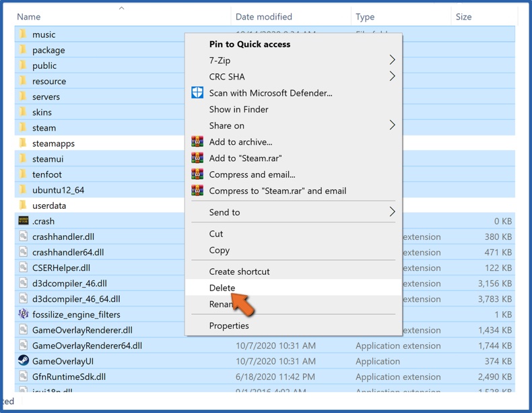Click the .crash file icon
The height and width of the screenshot is (413, 532).
coord(24,220)
